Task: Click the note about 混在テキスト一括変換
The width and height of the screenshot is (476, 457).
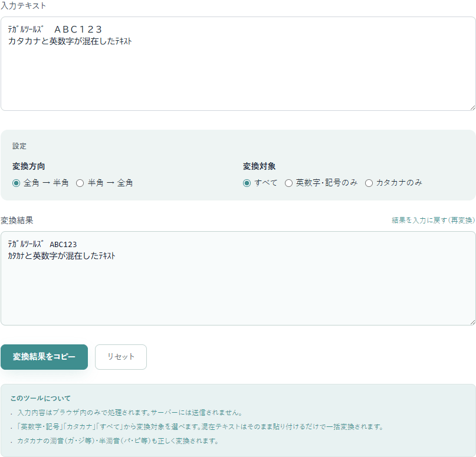Action: point(201,427)
